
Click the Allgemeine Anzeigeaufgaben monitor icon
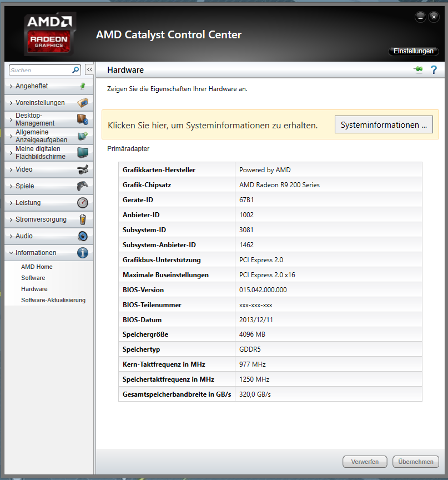[x=83, y=136]
